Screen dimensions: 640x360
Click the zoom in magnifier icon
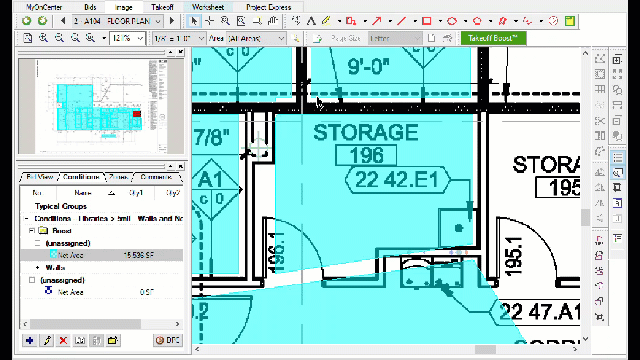click(x=43, y=38)
